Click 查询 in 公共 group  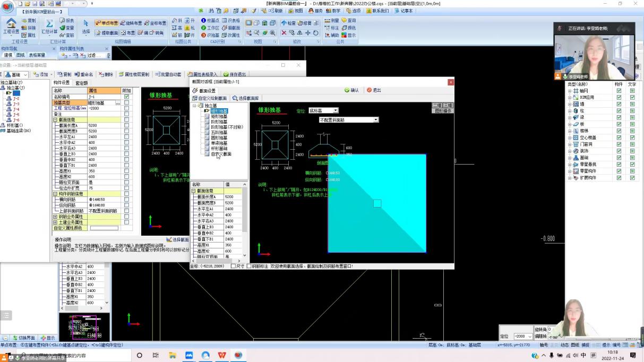pos(349,21)
